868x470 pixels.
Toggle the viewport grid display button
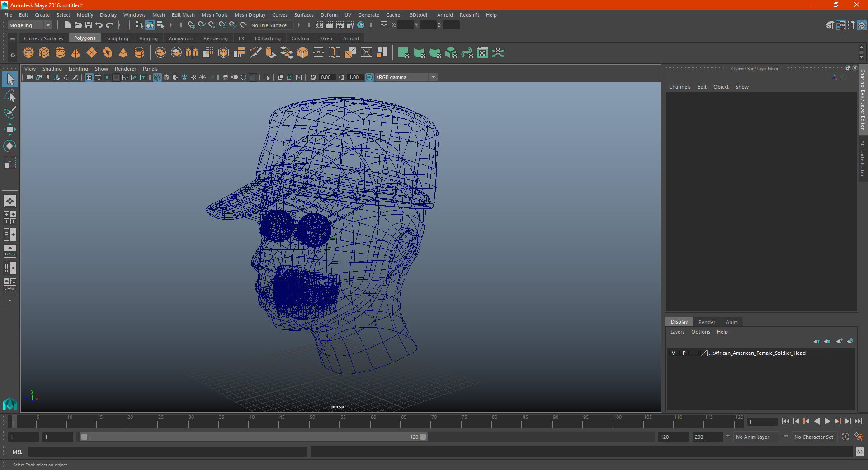pos(89,77)
